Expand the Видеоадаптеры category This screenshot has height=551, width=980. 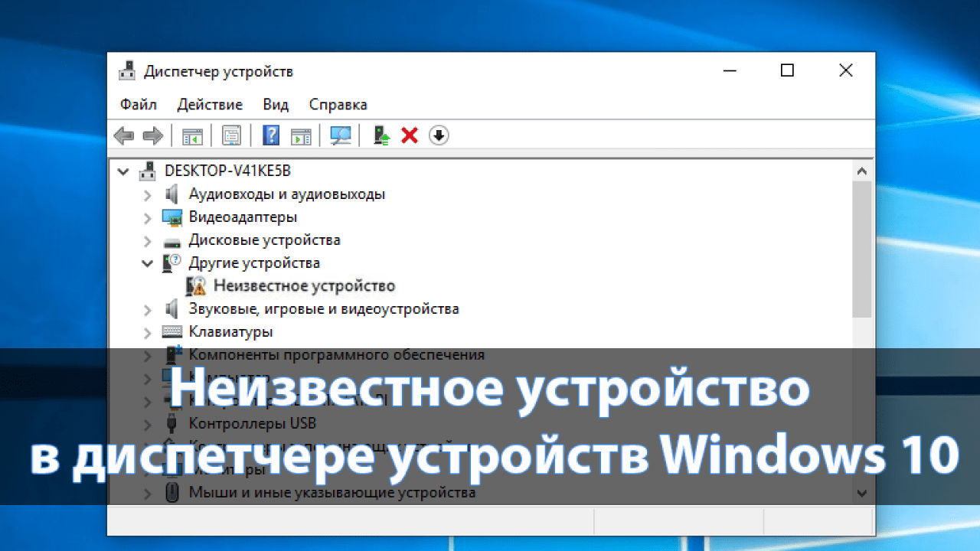pyautogui.click(x=148, y=218)
